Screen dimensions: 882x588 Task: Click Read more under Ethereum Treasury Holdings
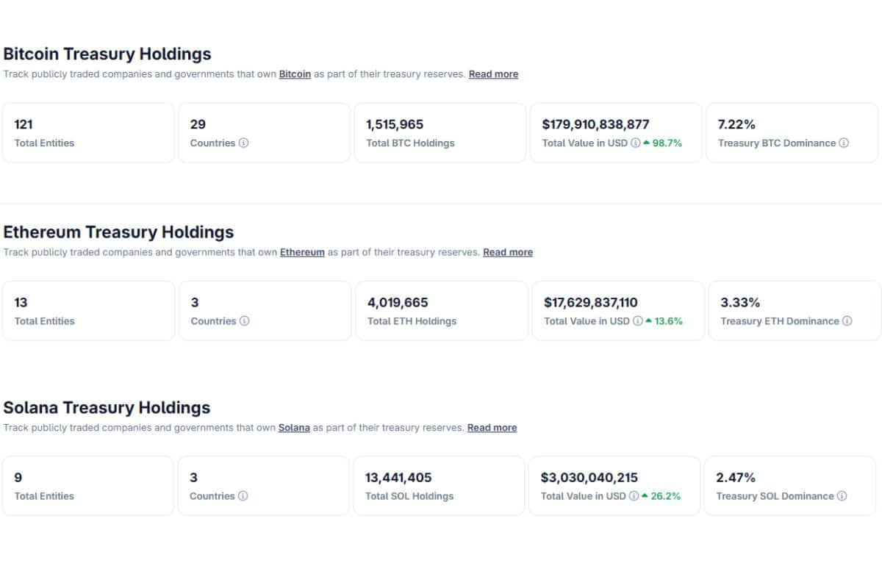[x=508, y=252]
